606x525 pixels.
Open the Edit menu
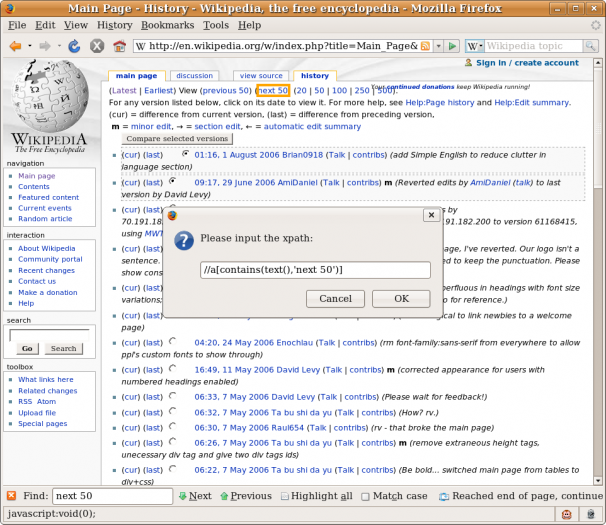click(45, 25)
